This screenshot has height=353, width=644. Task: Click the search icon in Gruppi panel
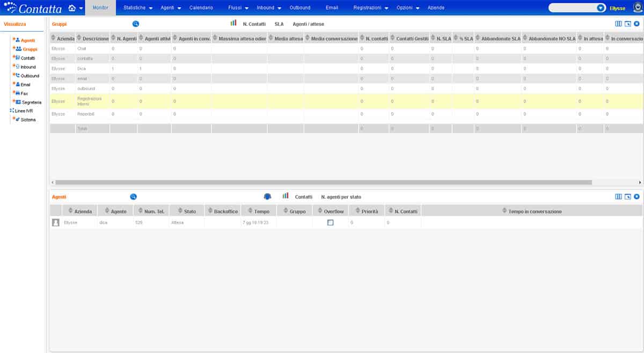(136, 24)
